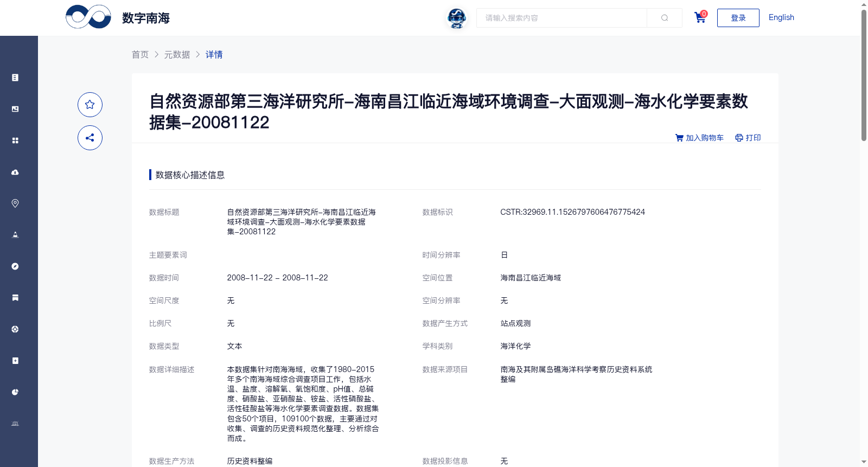Select the compass sidebar icon
The width and height of the screenshot is (868, 467).
[x=15, y=266]
